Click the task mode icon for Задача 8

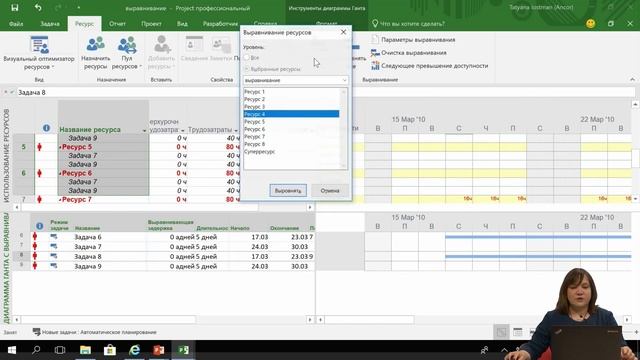54,256
